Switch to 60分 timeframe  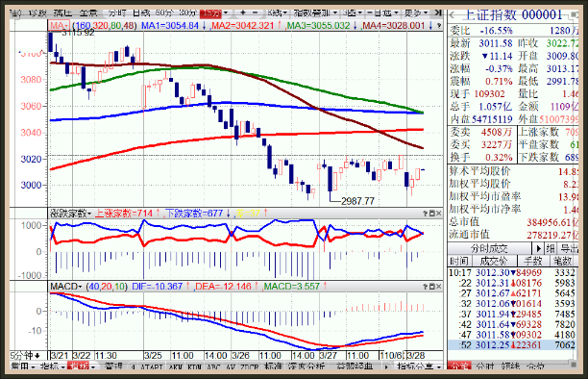164,13
